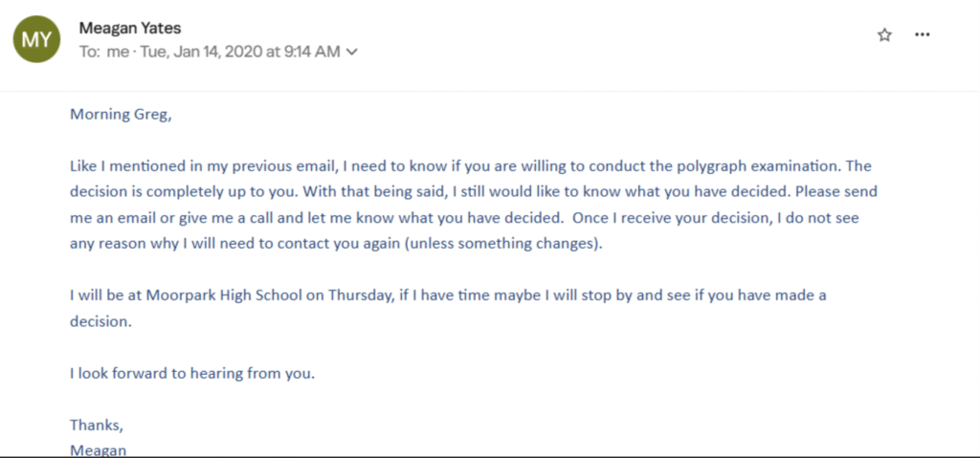980x458 pixels.
Task: Click the date Tue, Jan 14, 2020
Action: pos(201,52)
